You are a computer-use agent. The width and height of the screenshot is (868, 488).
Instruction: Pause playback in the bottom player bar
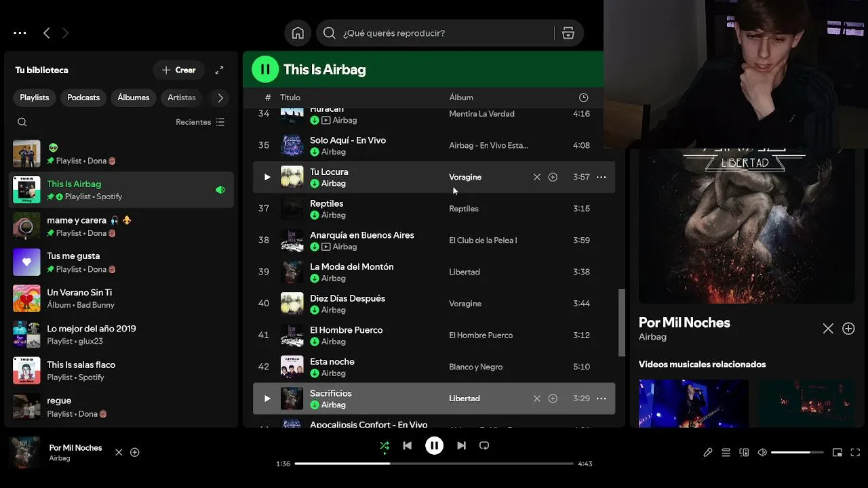(434, 445)
